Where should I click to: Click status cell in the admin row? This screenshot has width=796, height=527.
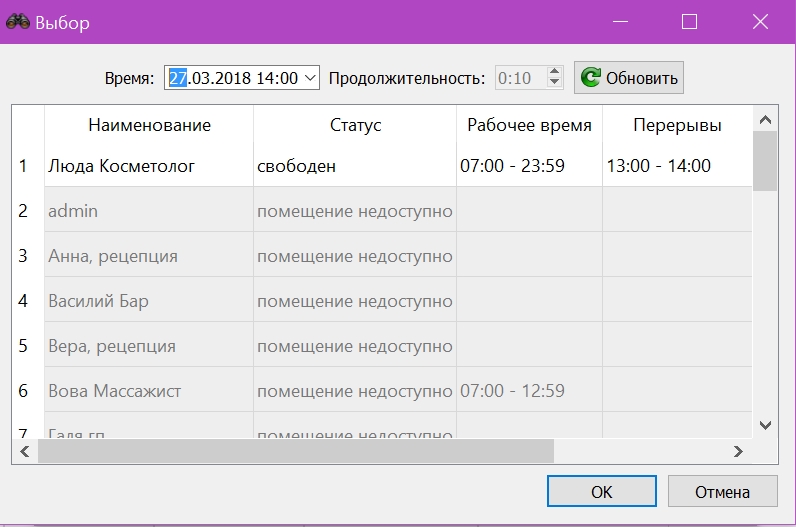pos(355,210)
